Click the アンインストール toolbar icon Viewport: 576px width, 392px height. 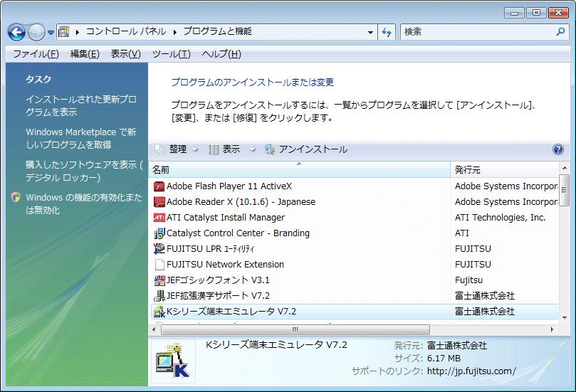pos(270,149)
